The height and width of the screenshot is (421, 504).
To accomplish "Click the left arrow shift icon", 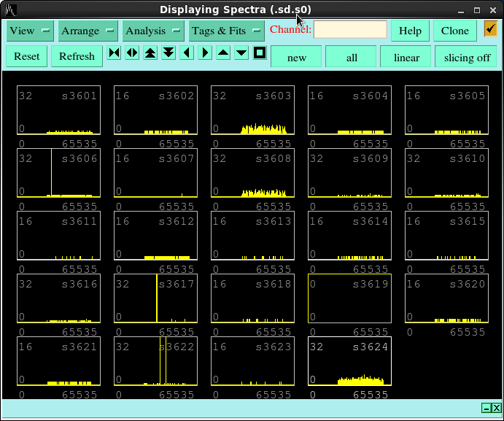I will pos(187,53).
